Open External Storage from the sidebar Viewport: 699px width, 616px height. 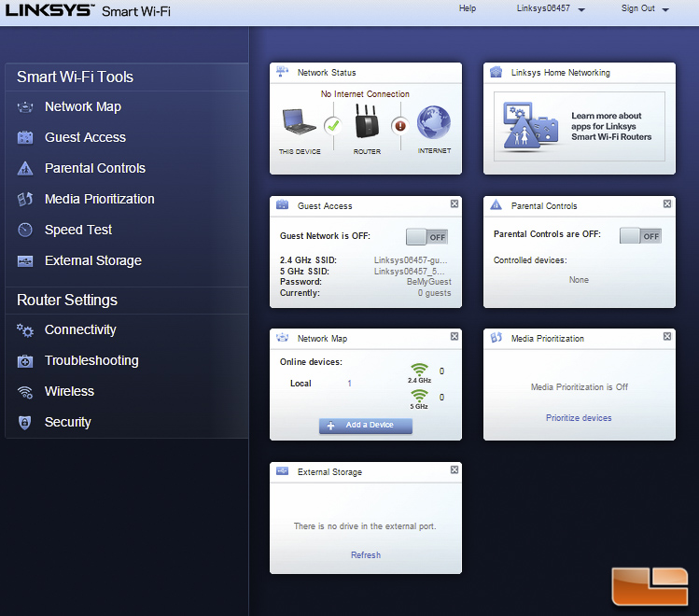coord(93,260)
